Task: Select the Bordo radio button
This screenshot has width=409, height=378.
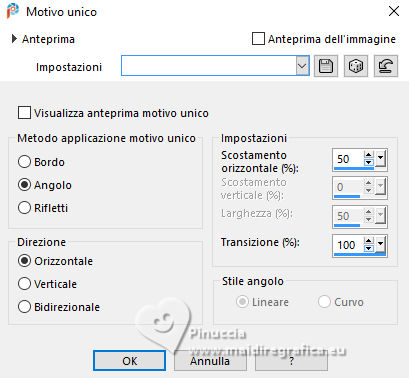Action: (24, 162)
